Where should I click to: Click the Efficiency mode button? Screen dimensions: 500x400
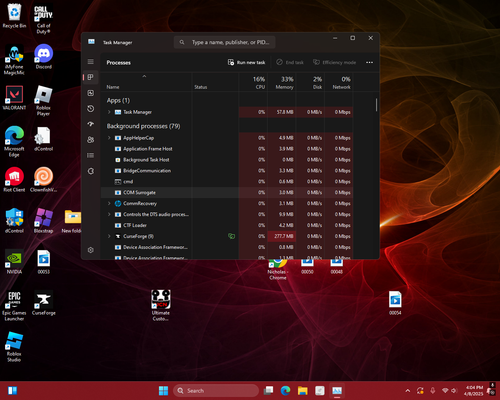point(334,62)
